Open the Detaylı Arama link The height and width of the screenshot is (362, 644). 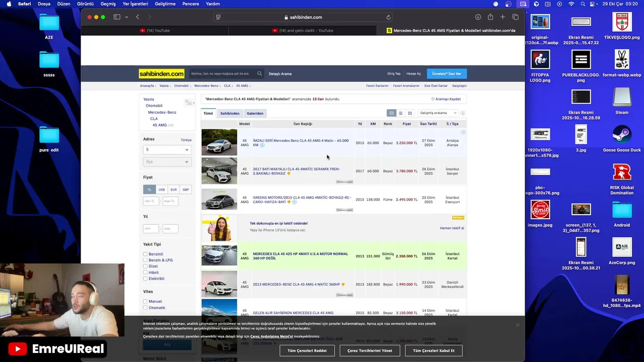coord(280,74)
